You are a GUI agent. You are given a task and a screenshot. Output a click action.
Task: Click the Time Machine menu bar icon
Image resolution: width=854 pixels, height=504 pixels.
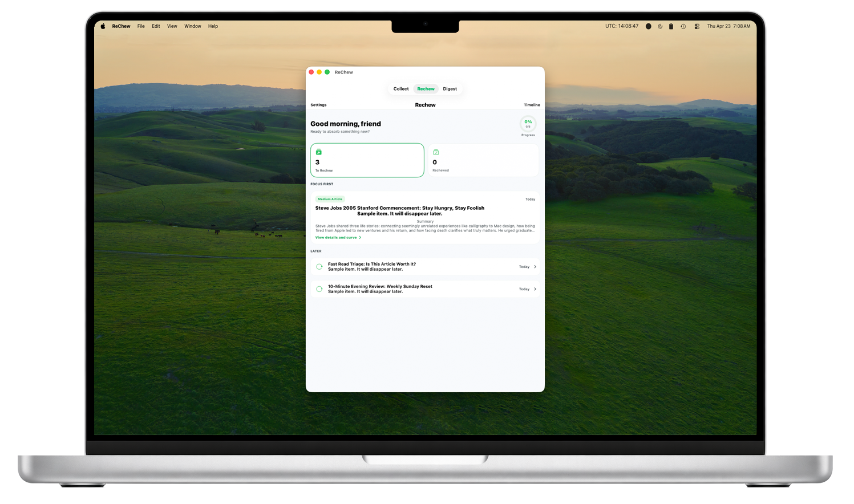[x=683, y=26]
